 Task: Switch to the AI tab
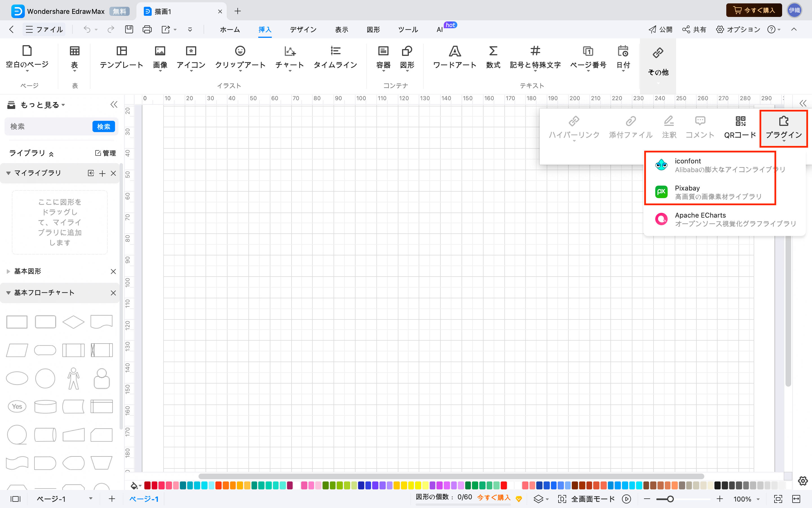tap(440, 30)
